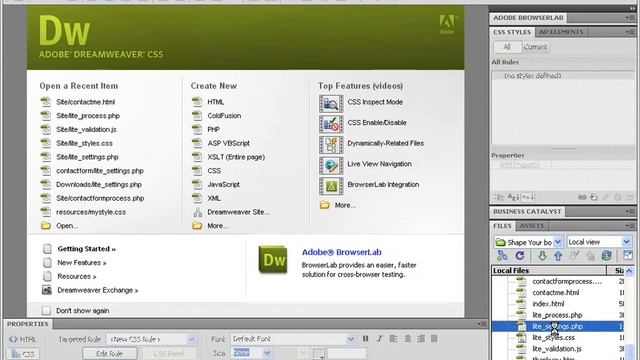Select the Files tab
This screenshot has width=640, height=360.
[502, 226]
